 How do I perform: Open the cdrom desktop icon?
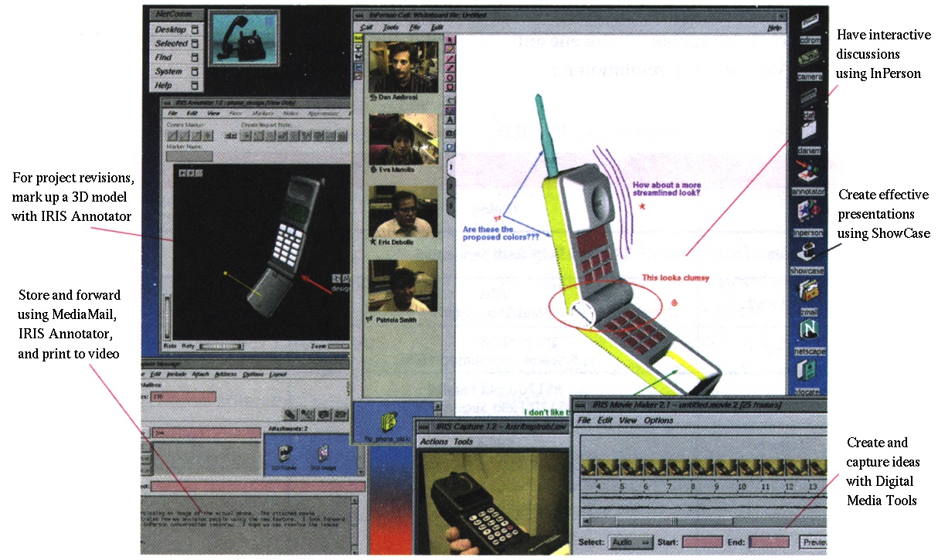809,29
